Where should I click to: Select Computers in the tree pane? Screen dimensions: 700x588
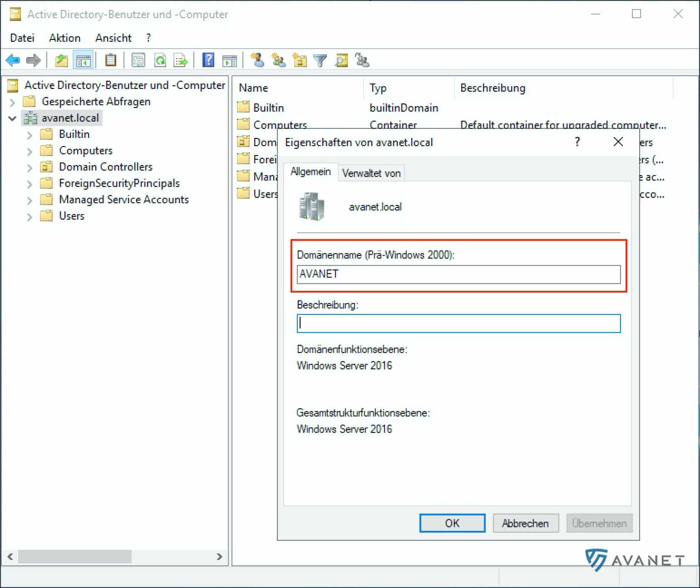(86, 151)
